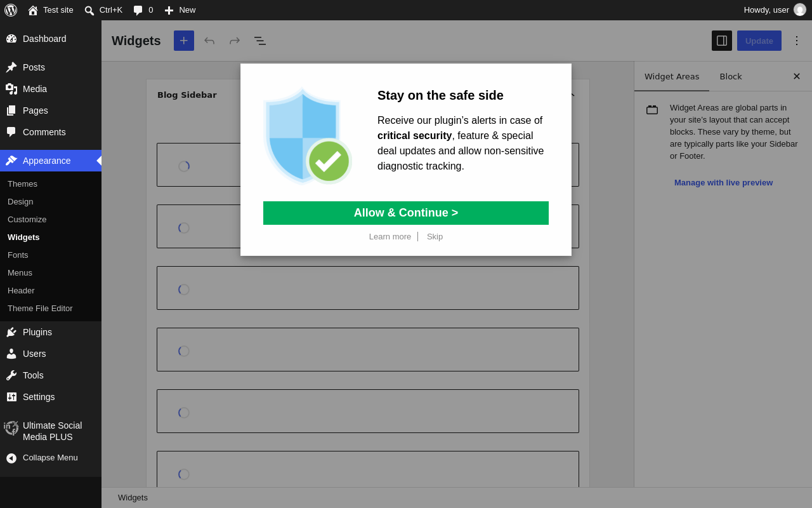
Task: Toggle the settings sidebar panel icon
Action: point(722,41)
